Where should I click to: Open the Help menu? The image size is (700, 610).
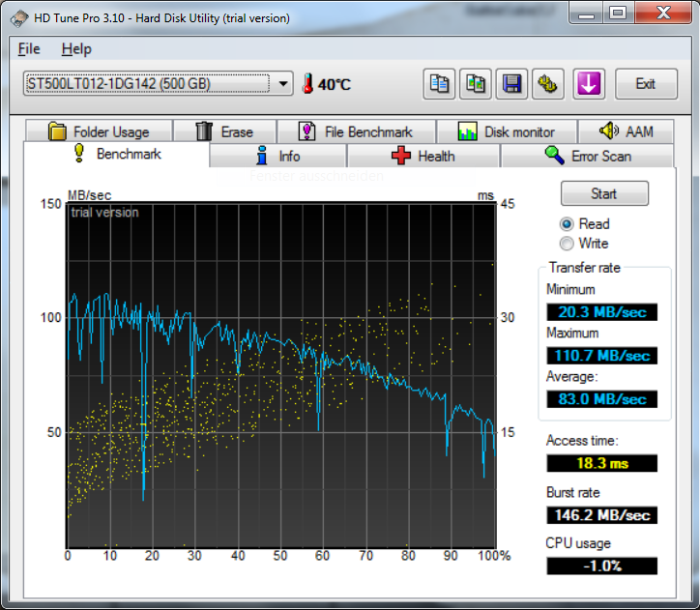point(75,48)
